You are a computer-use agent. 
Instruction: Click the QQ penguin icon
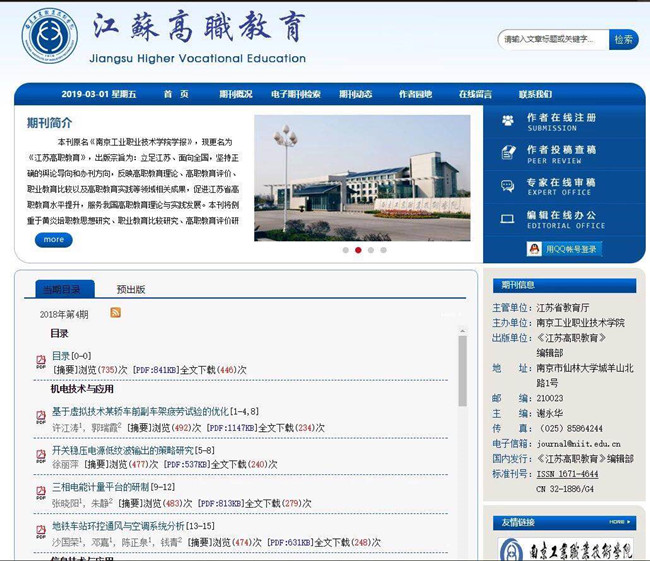coord(534,249)
